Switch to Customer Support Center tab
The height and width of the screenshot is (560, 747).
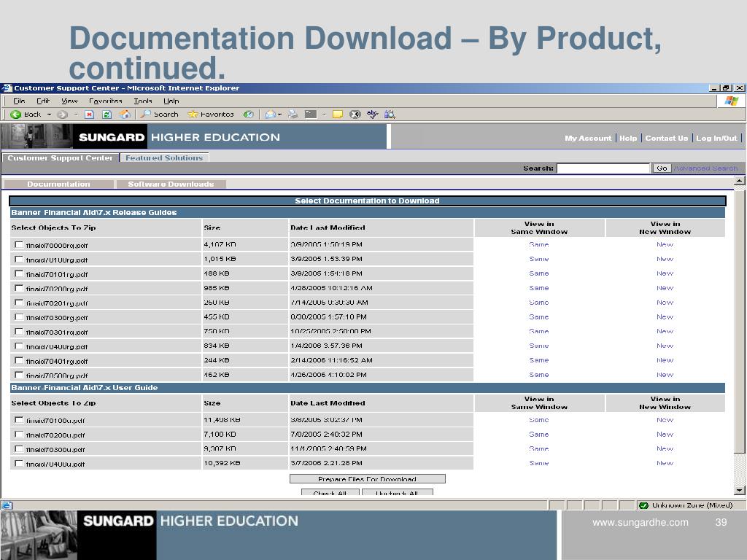click(60, 157)
